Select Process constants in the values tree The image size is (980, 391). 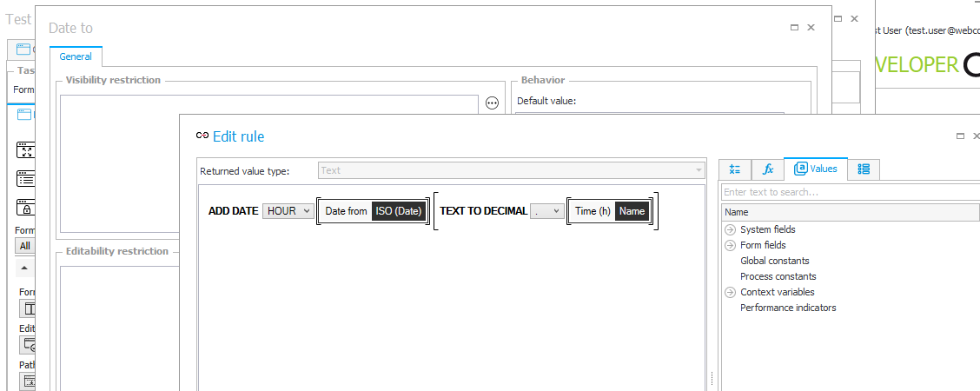778,276
